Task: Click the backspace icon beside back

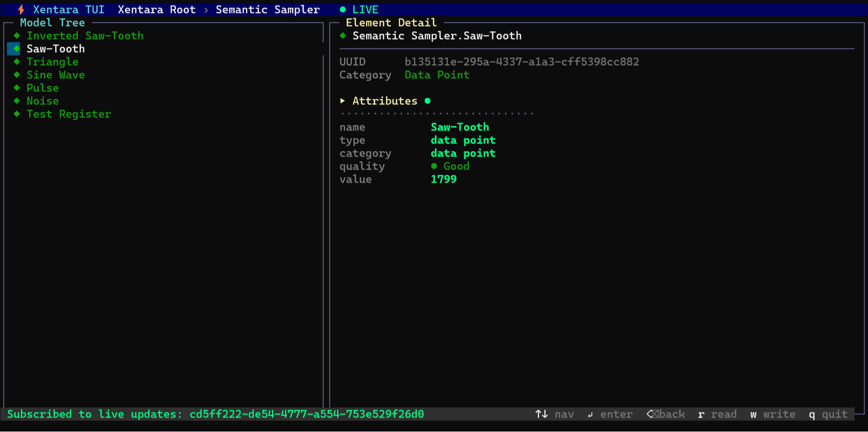Action: coord(652,414)
